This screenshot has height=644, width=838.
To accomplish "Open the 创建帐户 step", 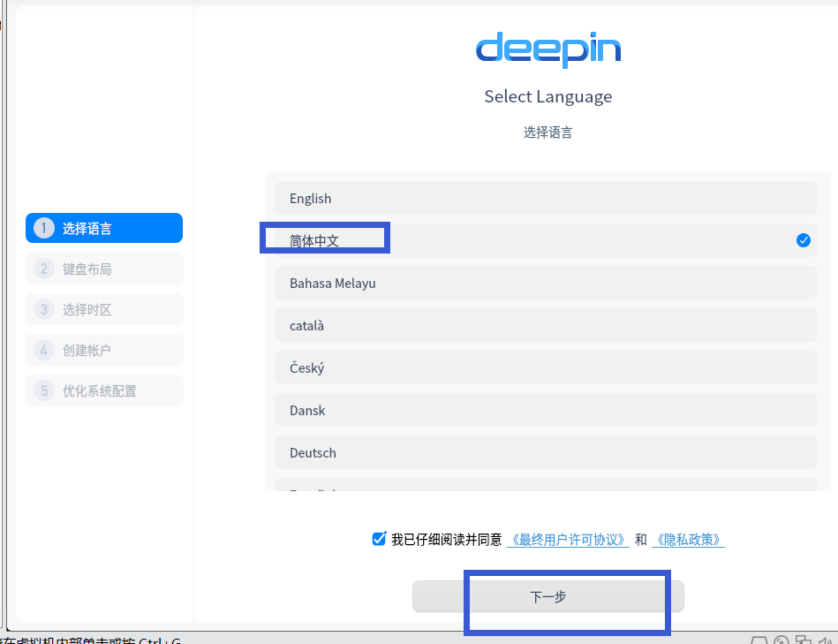I will tap(103, 350).
